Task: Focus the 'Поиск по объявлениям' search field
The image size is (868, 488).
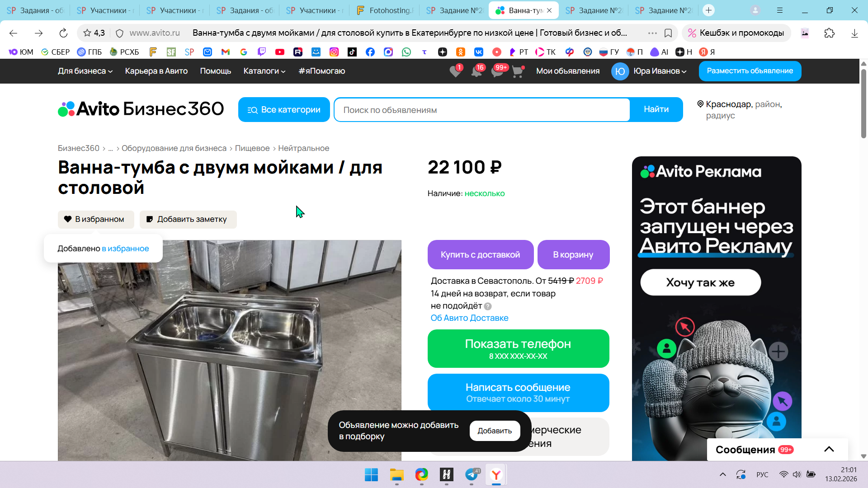Action: [x=481, y=110]
